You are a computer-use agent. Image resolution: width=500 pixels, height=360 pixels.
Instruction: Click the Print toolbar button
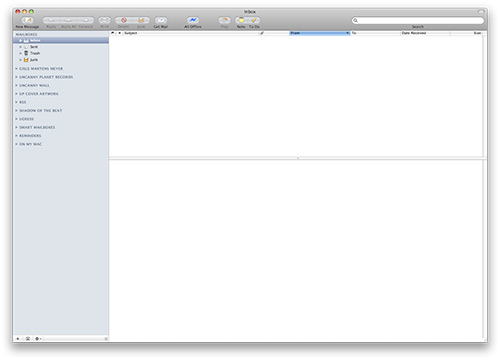104,20
